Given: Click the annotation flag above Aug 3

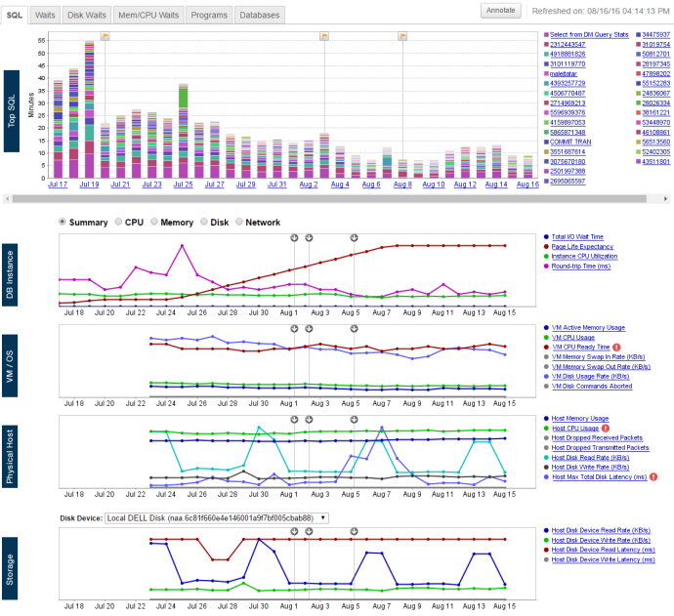Looking at the screenshot, I should pyautogui.click(x=324, y=36).
